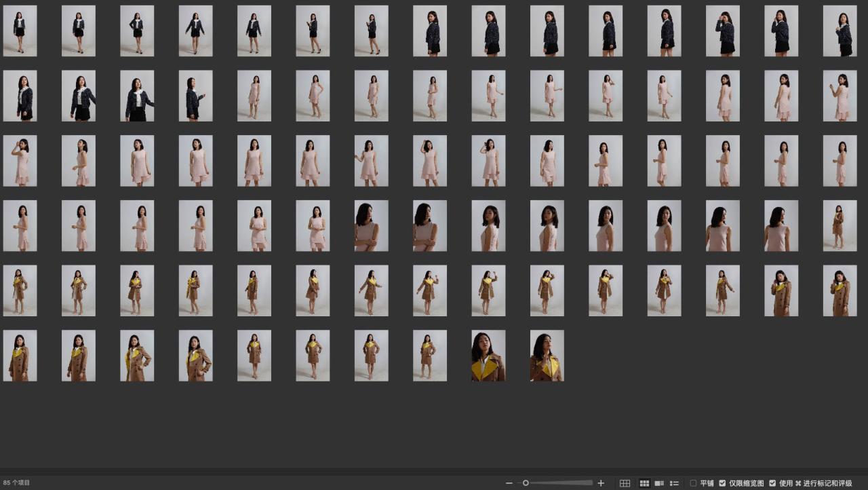This screenshot has width=868, height=490.
Task: Select the last thumbnail in the fourth row
Action: pyautogui.click(x=840, y=225)
